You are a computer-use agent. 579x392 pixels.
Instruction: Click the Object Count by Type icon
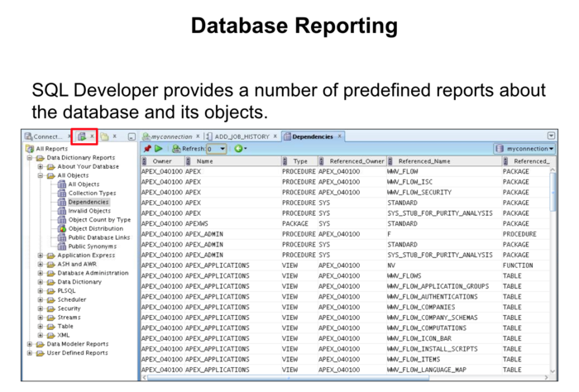click(x=62, y=220)
